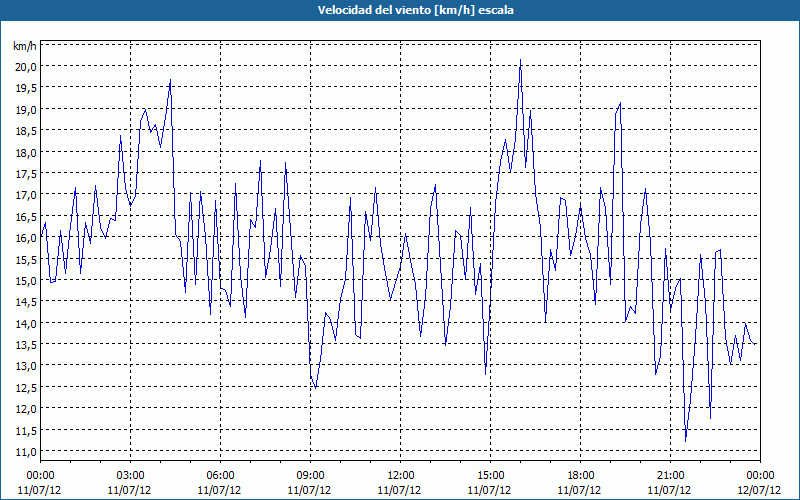Select the "17,5" y-axis value
Screen dimensions: 800x500
tap(26, 174)
